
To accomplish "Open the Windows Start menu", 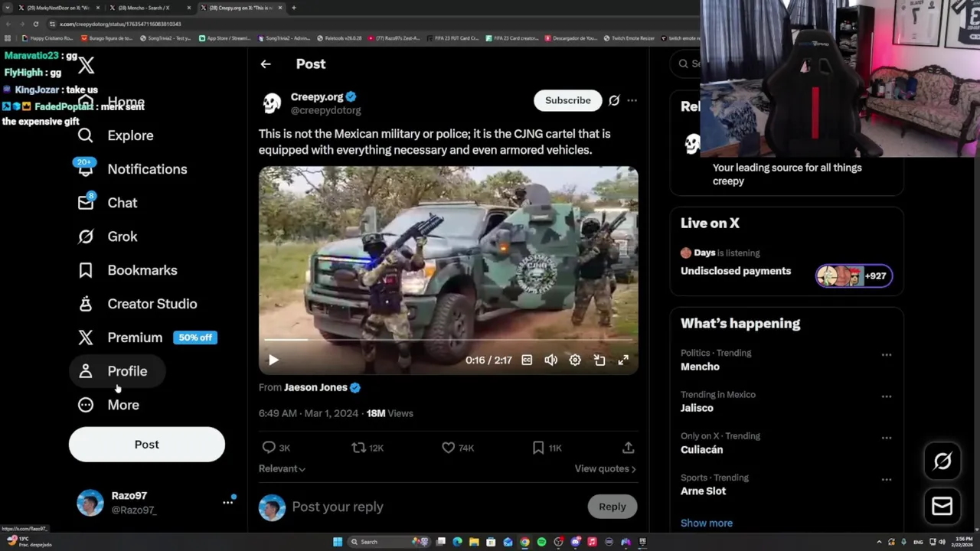I will pyautogui.click(x=338, y=542).
